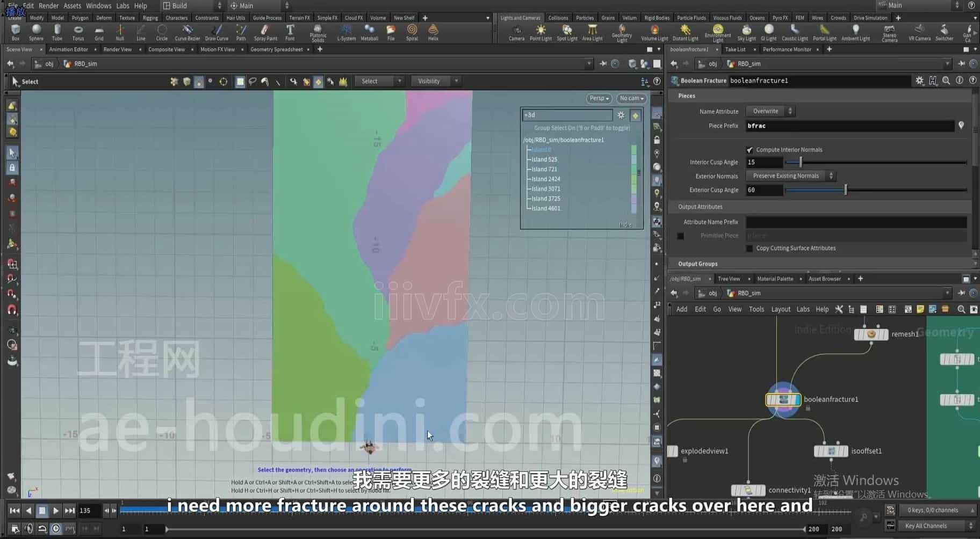Add a Sky Light from the shelf
The image size is (980, 539).
click(x=746, y=32)
